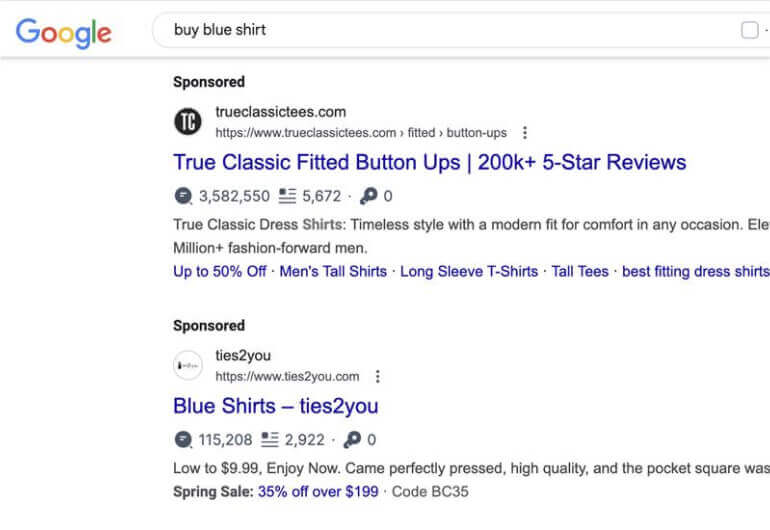Click the 'Code BC35' text
This screenshot has width=770, height=530.
click(430, 491)
